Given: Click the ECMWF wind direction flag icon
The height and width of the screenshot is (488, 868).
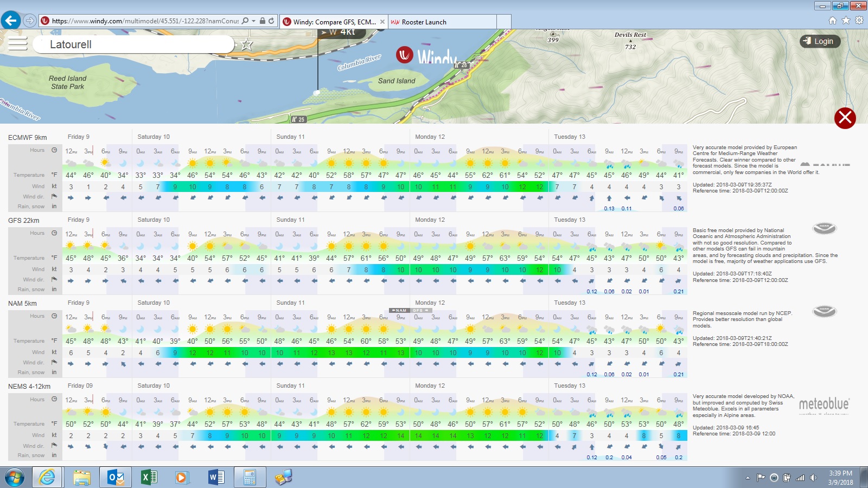Looking at the screenshot, I should tap(54, 196).
